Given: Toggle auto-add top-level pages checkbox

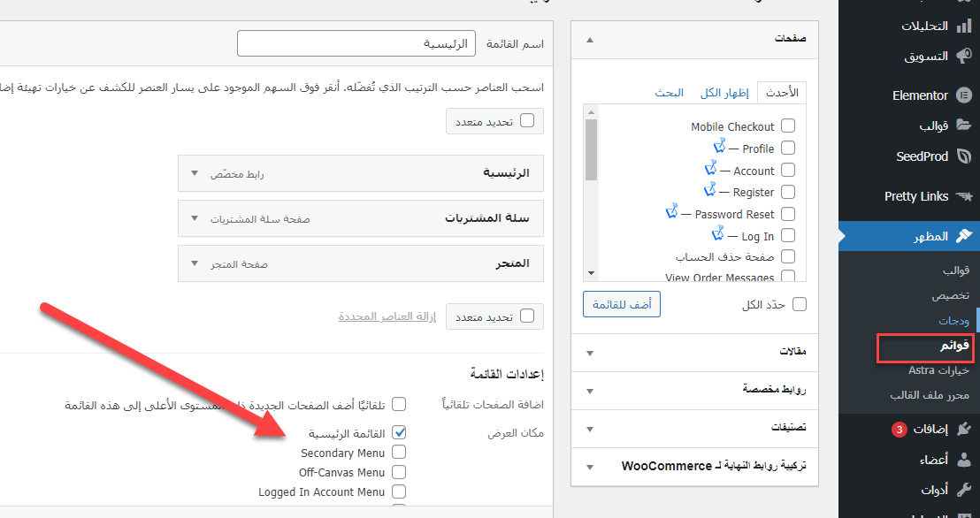Looking at the screenshot, I should pos(399,404).
